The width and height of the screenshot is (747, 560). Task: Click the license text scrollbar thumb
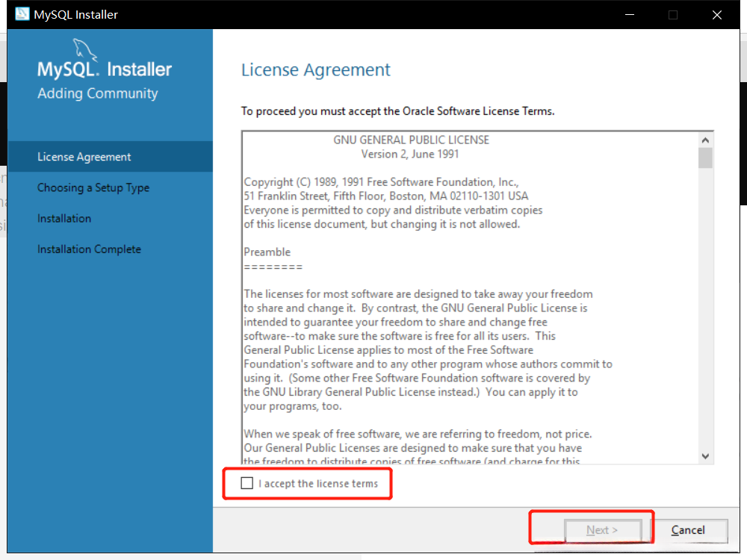click(x=705, y=158)
